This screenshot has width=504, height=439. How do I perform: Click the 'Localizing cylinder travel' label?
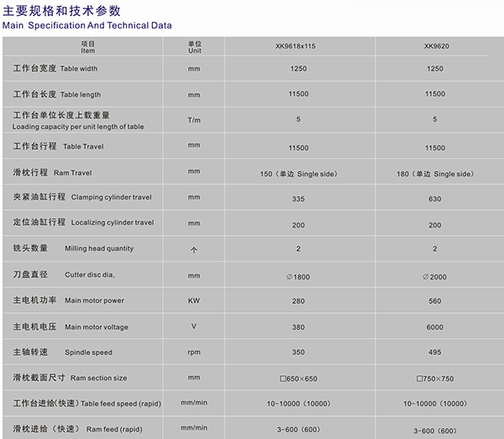[x=113, y=222]
